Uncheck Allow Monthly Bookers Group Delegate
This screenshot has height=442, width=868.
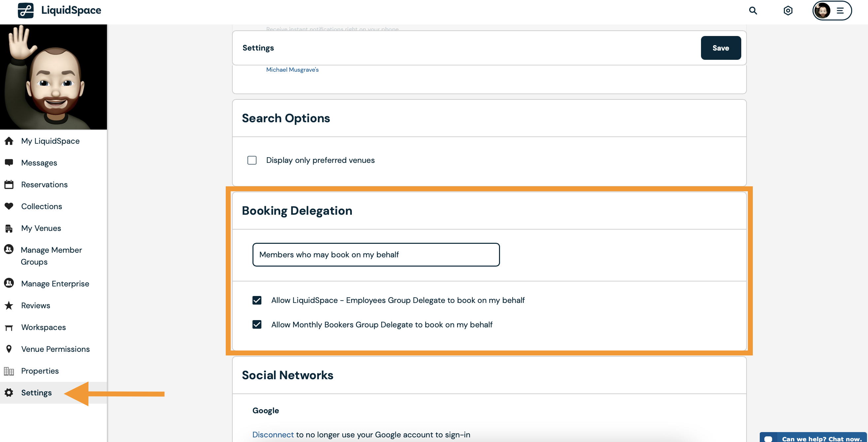[257, 324]
